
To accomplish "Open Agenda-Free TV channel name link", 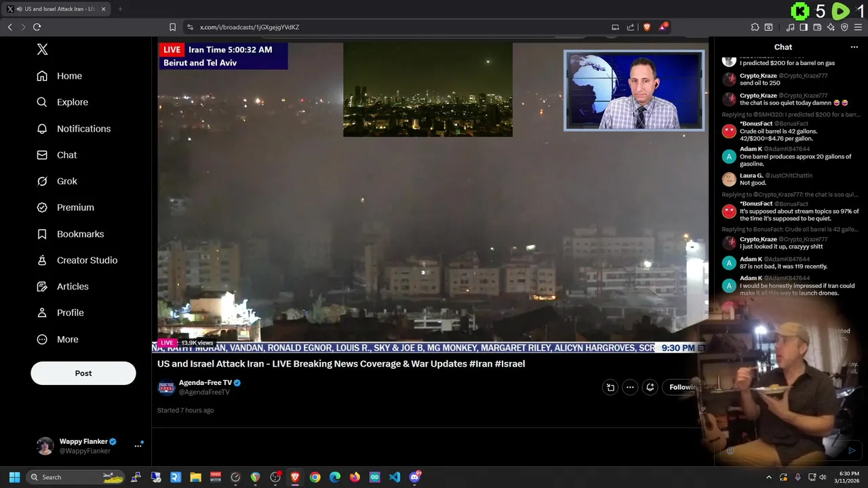I will point(205,383).
